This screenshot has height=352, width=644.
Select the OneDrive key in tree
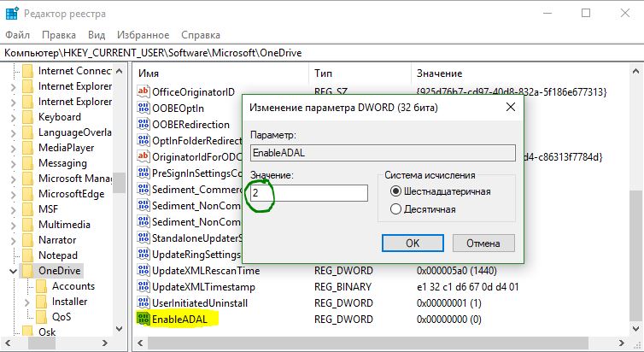60,271
